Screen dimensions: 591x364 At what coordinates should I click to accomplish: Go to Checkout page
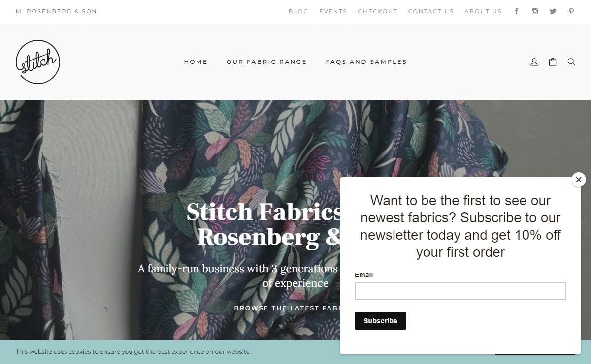[x=377, y=11]
